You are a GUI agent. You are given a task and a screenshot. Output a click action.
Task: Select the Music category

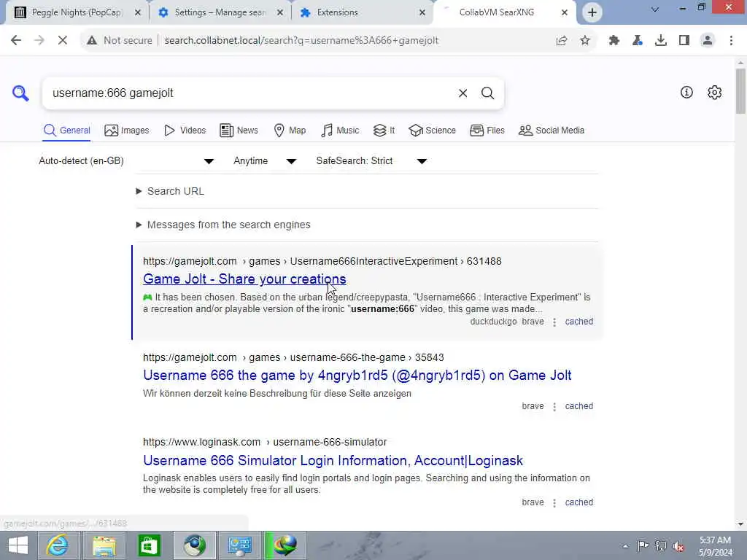coord(340,131)
